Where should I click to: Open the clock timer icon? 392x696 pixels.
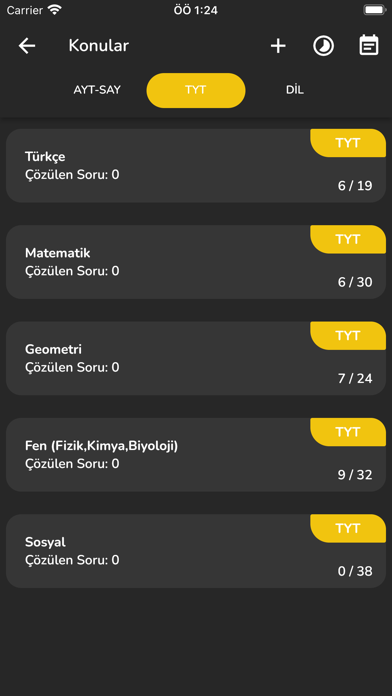tap(324, 46)
